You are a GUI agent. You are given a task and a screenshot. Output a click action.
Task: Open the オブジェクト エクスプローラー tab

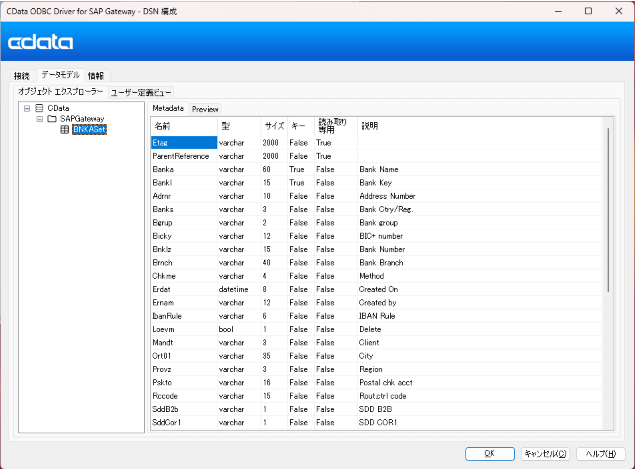coord(61,92)
